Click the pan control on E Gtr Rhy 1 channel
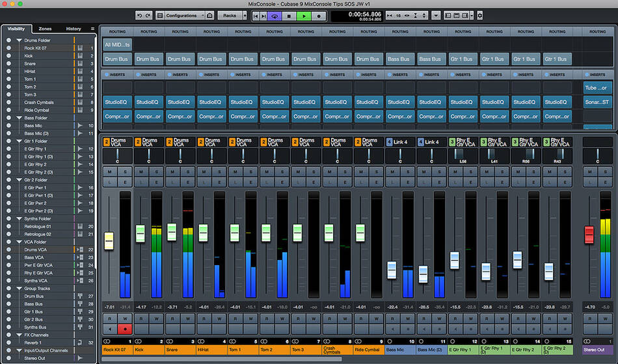This screenshot has height=364, width=618. coord(463,156)
